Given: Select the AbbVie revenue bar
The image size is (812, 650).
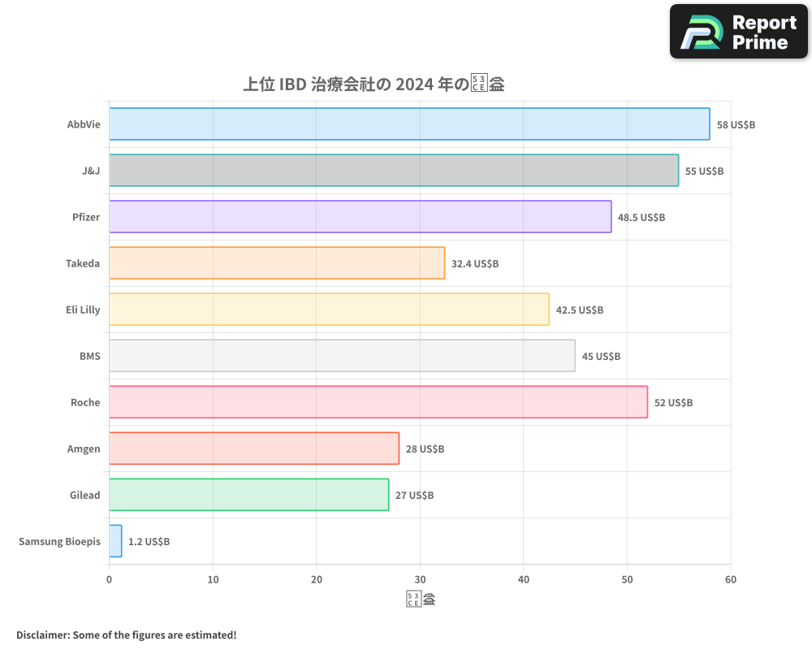Looking at the screenshot, I should click(406, 124).
